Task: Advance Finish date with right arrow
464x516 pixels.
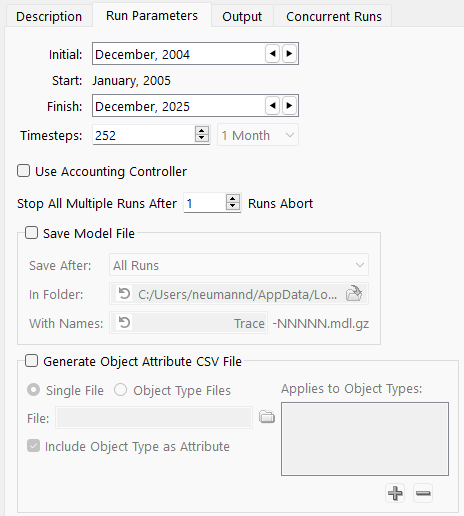Action: click(x=289, y=106)
